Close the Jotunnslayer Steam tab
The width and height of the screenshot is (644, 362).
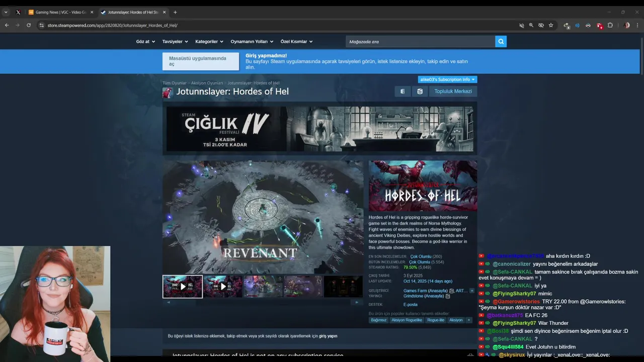(164, 12)
